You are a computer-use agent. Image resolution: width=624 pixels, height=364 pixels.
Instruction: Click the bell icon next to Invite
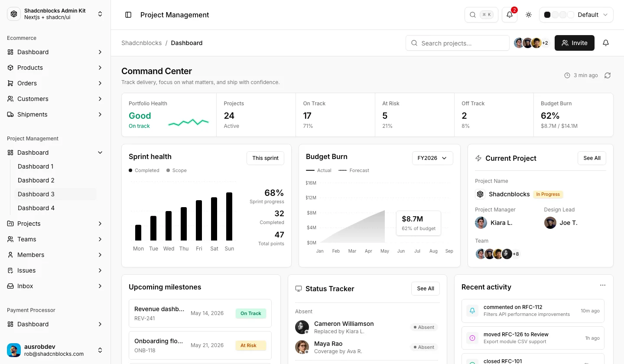pyautogui.click(x=606, y=43)
